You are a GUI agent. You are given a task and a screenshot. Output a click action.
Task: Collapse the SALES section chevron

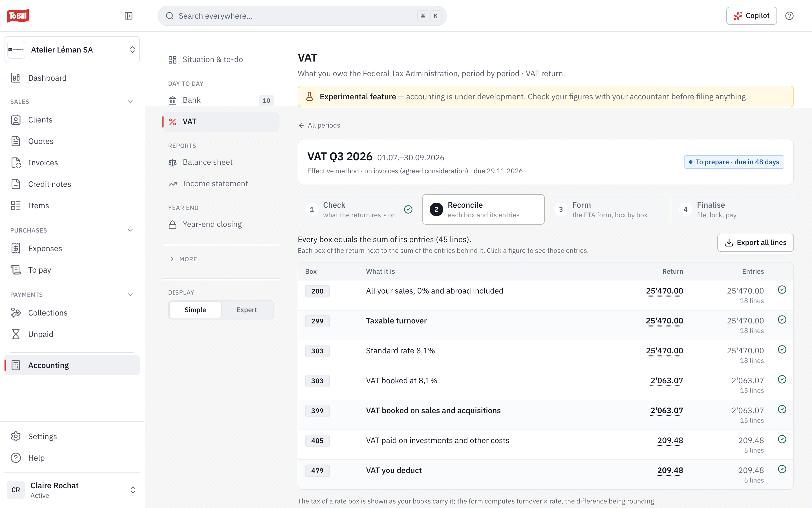(x=130, y=102)
